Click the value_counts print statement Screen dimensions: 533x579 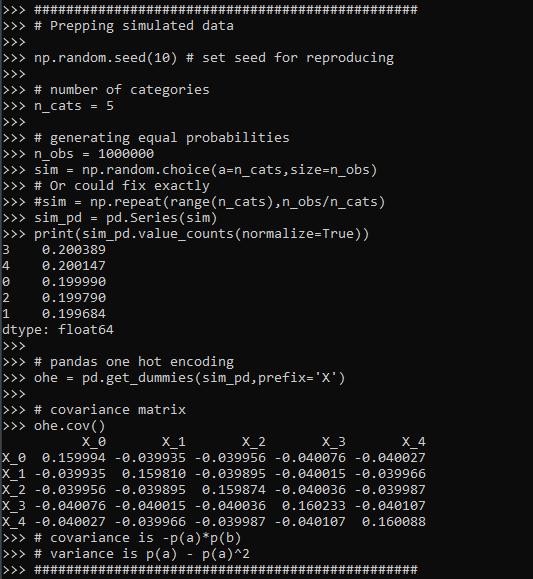pos(202,234)
